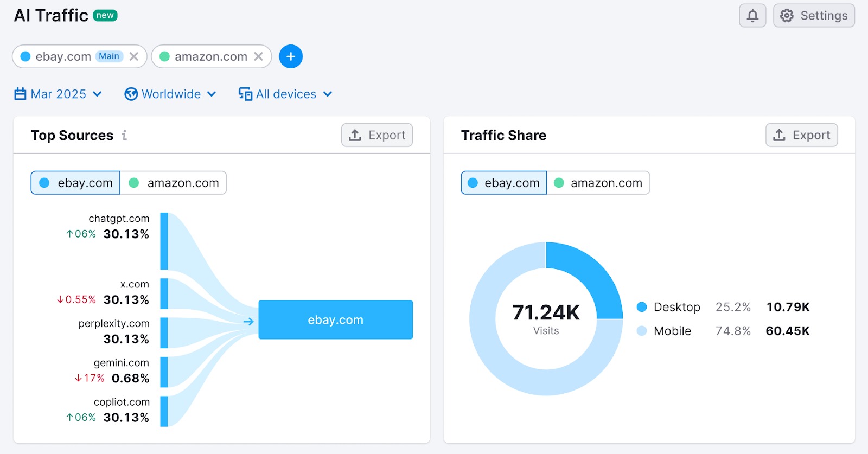Click the Export upload icon in Top Sources
Screen dimensions: 868x454
[x=355, y=135]
